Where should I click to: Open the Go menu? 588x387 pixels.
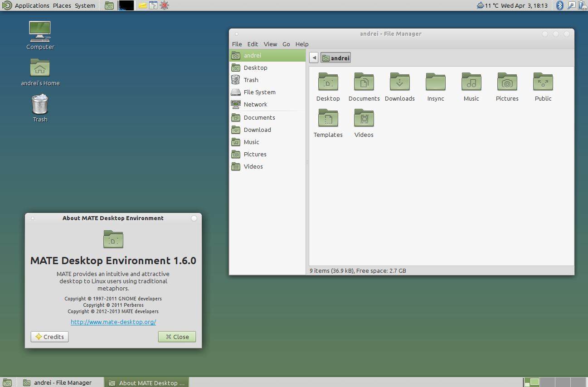[x=286, y=44]
